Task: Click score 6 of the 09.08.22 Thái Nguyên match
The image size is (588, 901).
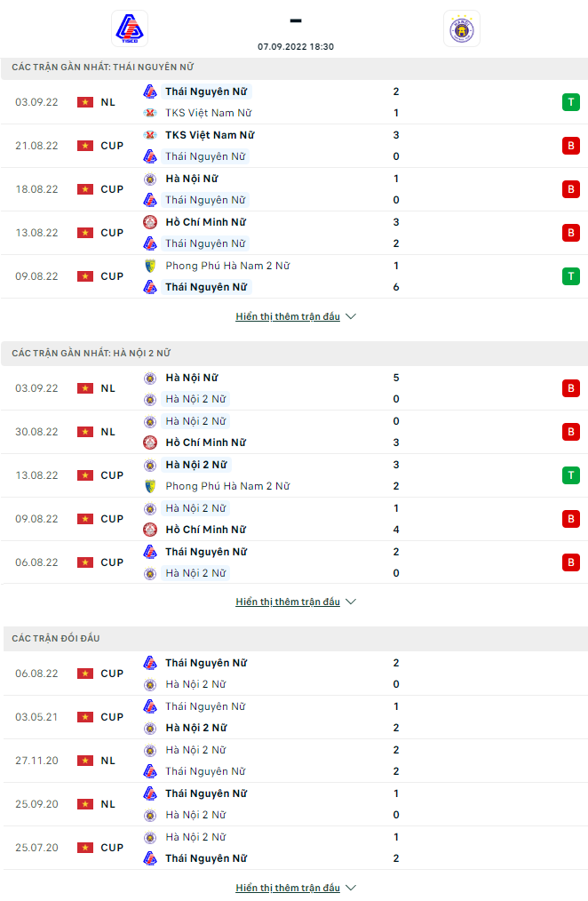Action: [396, 287]
